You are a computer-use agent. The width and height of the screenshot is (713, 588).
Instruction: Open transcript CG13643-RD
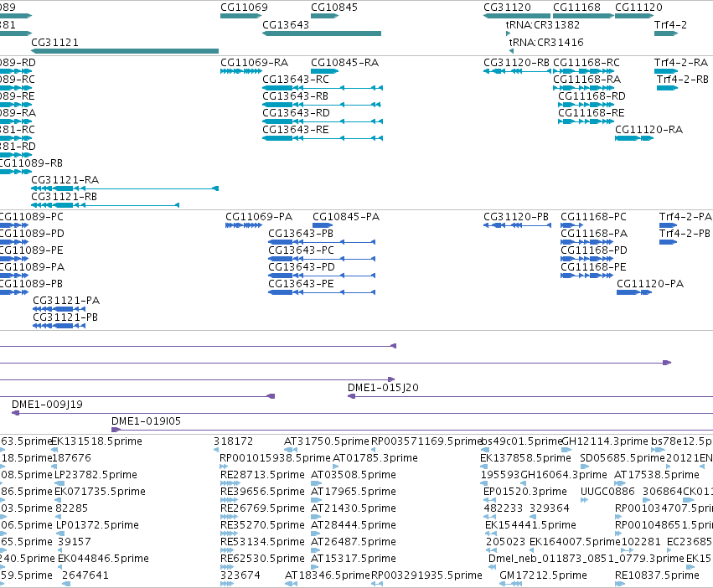(x=323, y=121)
